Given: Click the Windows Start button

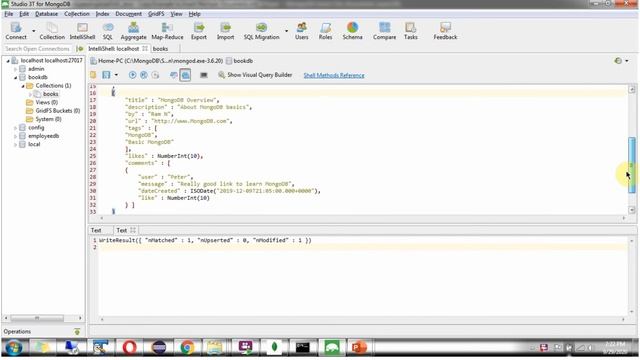Looking at the screenshot, I should (x=13, y=348).
